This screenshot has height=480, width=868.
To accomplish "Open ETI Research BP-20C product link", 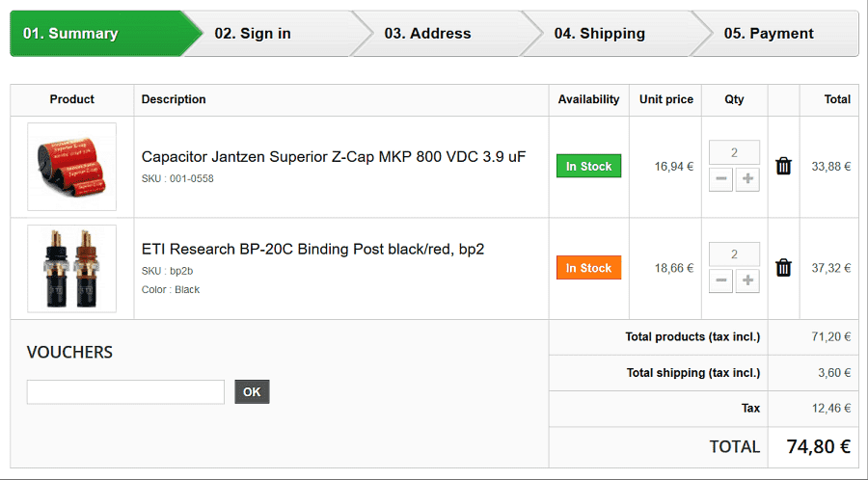I will point(312,249).
